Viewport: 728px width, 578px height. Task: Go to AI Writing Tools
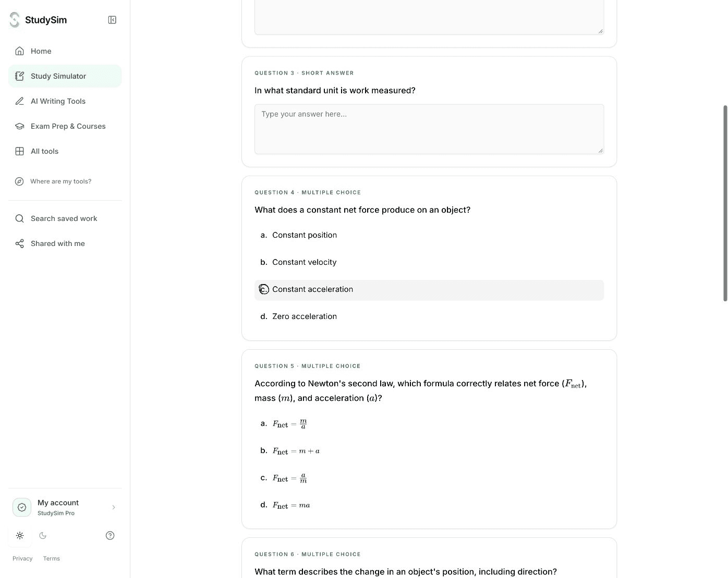click(65, 101)
